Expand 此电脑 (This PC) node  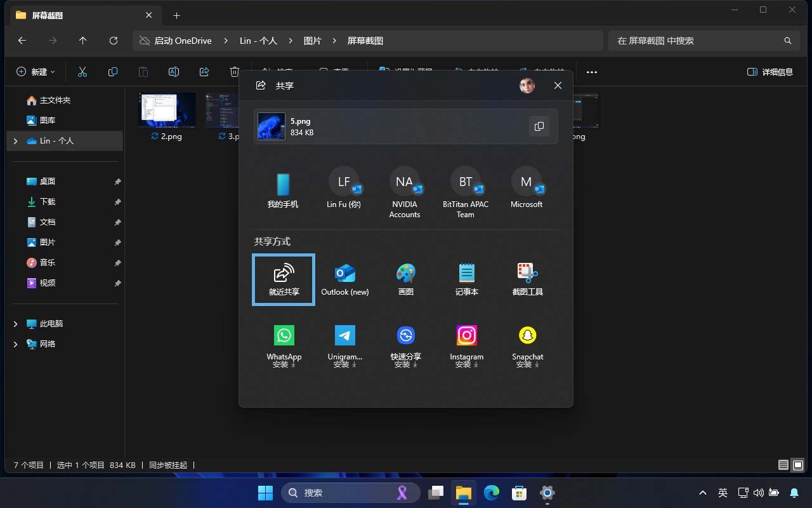15,324
